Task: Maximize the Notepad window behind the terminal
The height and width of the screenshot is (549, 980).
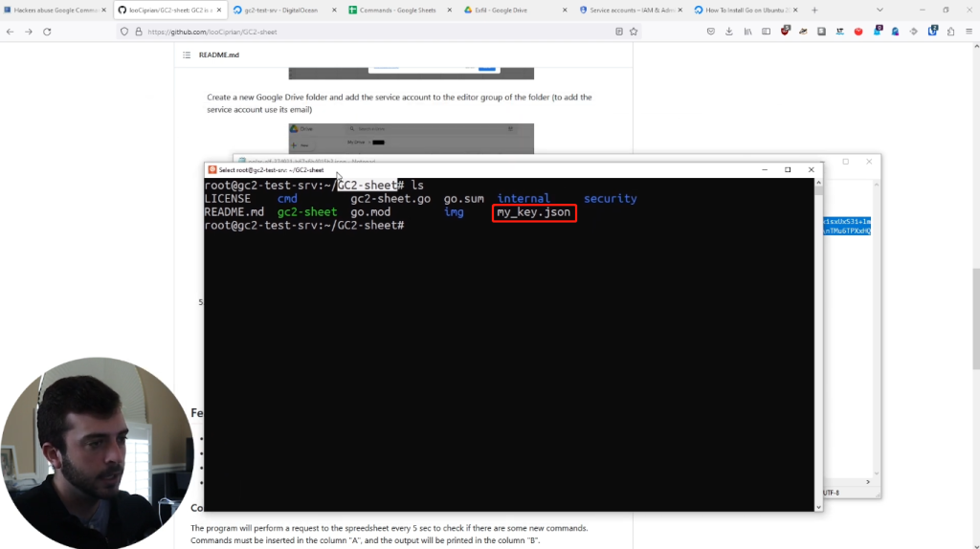Action: pyautogui.click(x=846, y=162)
